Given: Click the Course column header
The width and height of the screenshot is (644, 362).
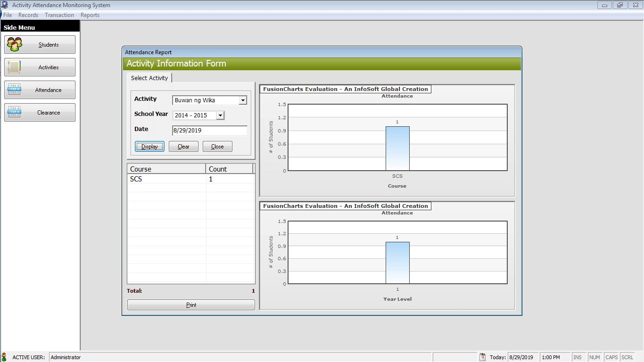Looking at the screenshot, I should [166, 169].
